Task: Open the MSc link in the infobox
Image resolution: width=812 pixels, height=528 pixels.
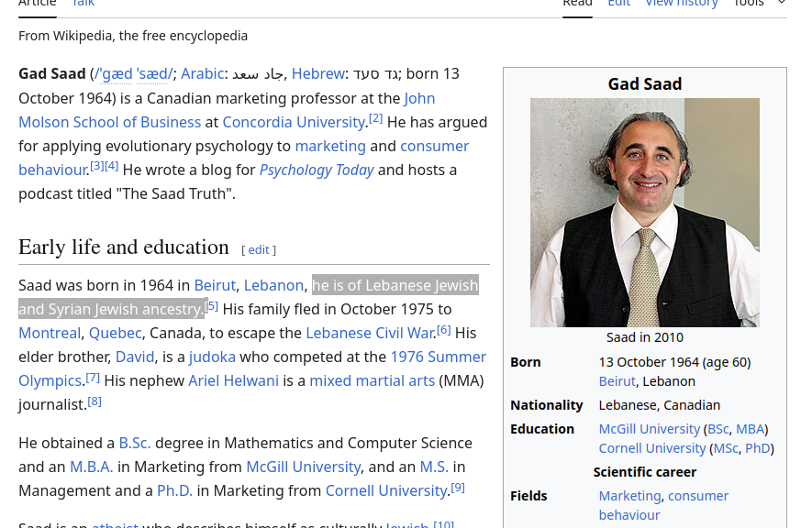Action: point(726,448)
